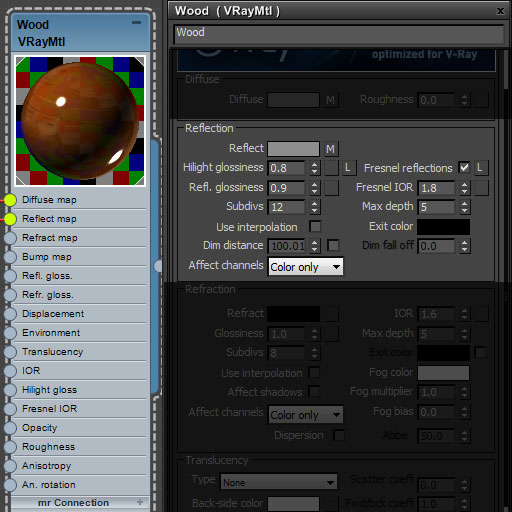Click the Wood material name field
The height and width of the screenshot is (512, 512).
(x=339, y=34)
